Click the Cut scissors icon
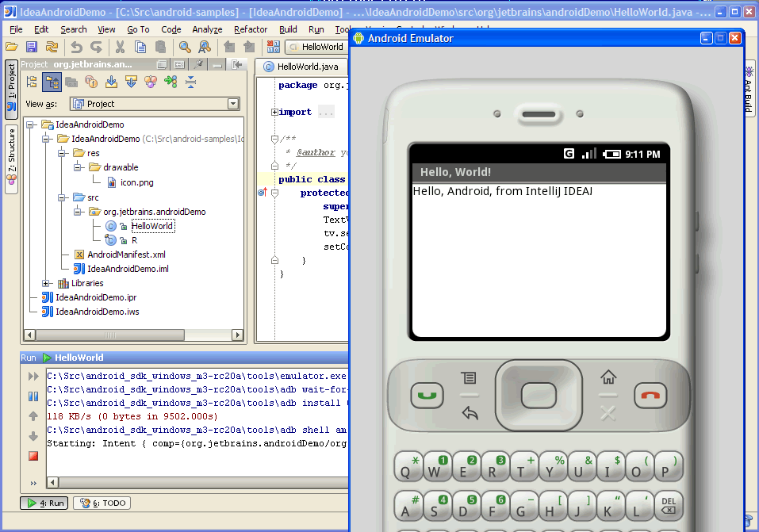This screenshot has height=532, width=759. pos(120,47)
